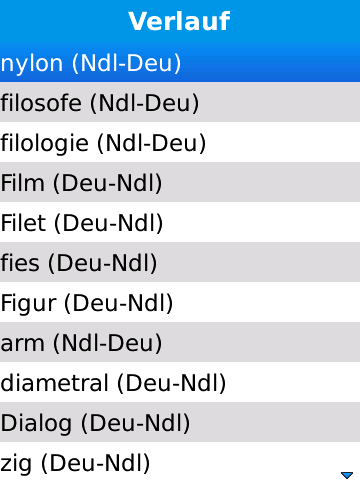Click the Verlauf title header

click(x=179, y=21)
